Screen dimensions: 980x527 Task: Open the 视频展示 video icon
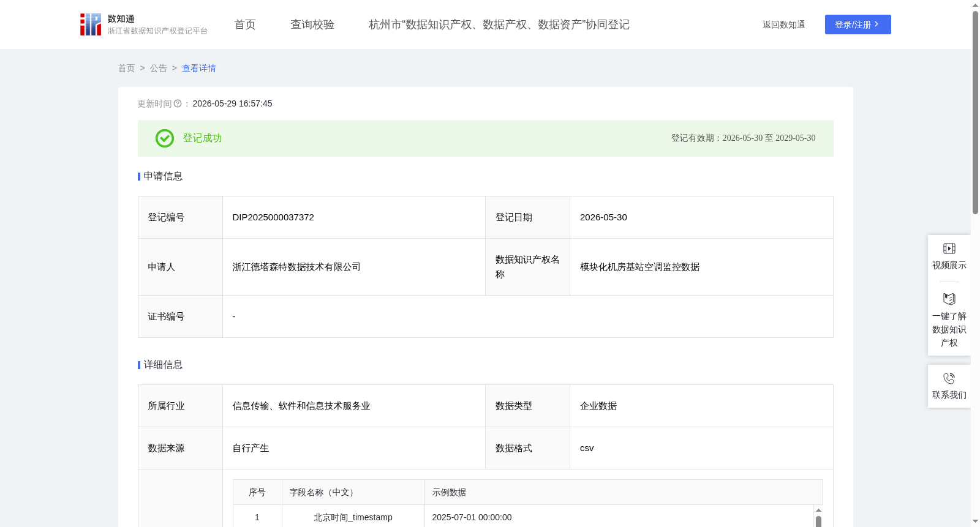pyautogui.click(x=949, y=249)
